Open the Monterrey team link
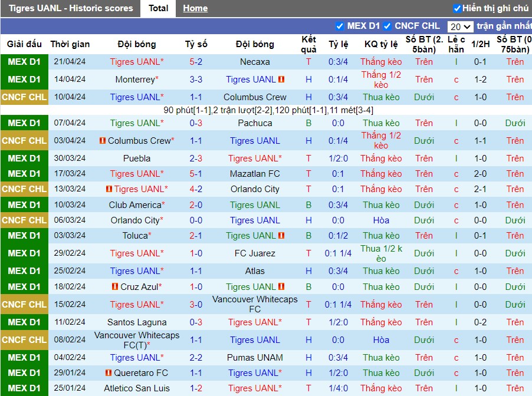This screenshot has height=396, width=532. point(135,80)
